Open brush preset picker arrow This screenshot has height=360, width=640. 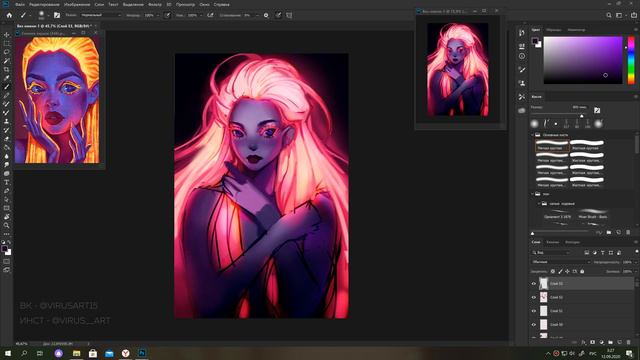pyautogui.click(x=48, y=15)
